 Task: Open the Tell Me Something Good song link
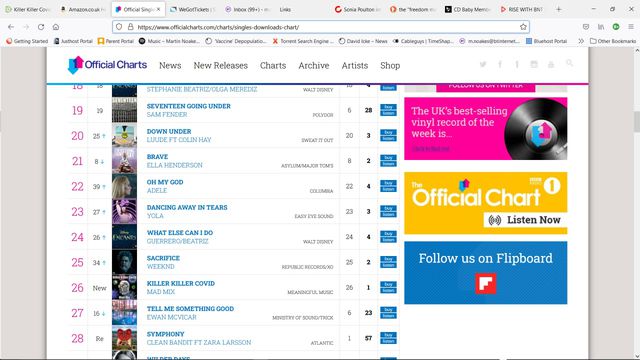(x=190, y=309)
